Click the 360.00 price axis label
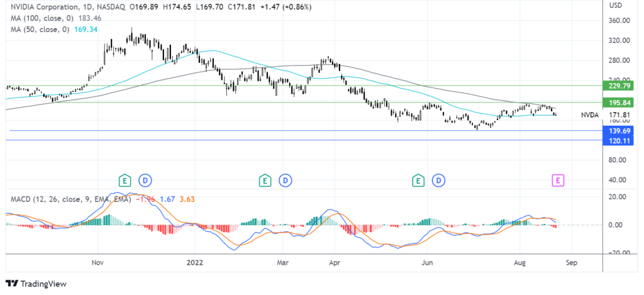 (x=620, y=21)
